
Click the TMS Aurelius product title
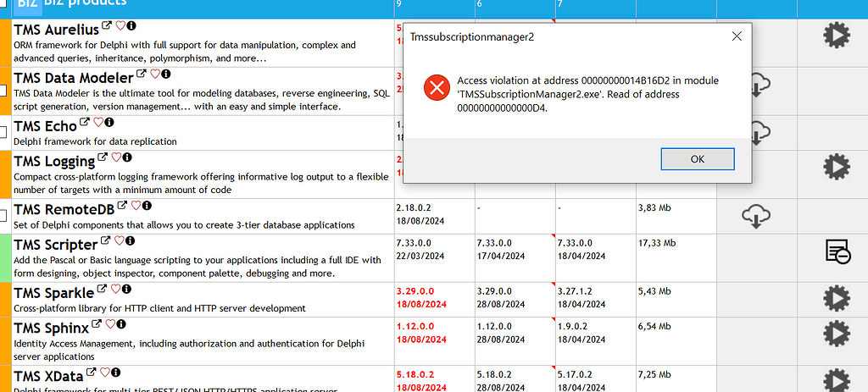pyautogui.click(x=56, y=30)
